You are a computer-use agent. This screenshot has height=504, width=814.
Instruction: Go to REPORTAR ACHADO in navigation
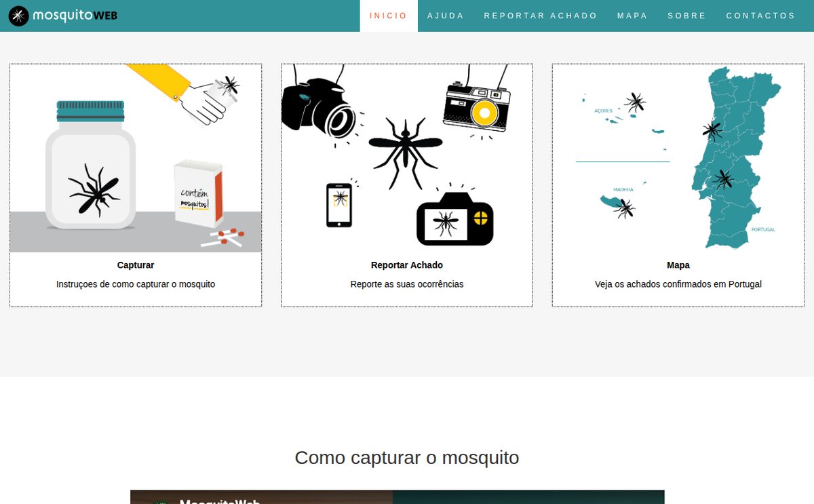[541, 16]
